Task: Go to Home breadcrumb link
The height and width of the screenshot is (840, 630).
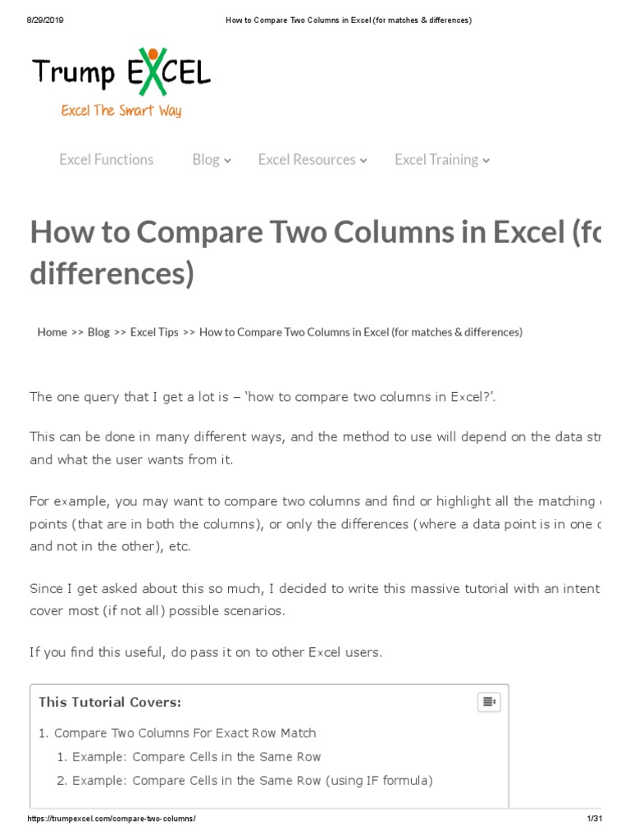Action: [x=52, y=332]
